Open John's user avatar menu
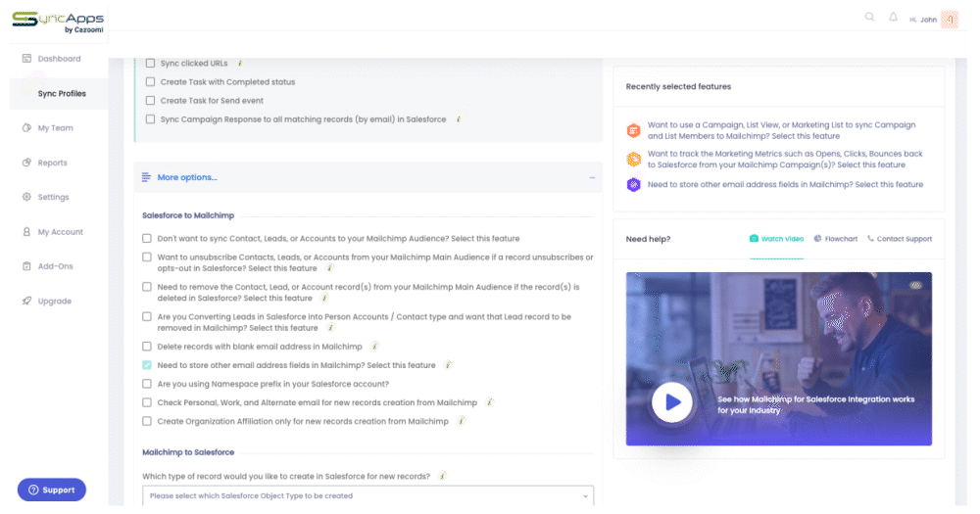 pos(950,20)
